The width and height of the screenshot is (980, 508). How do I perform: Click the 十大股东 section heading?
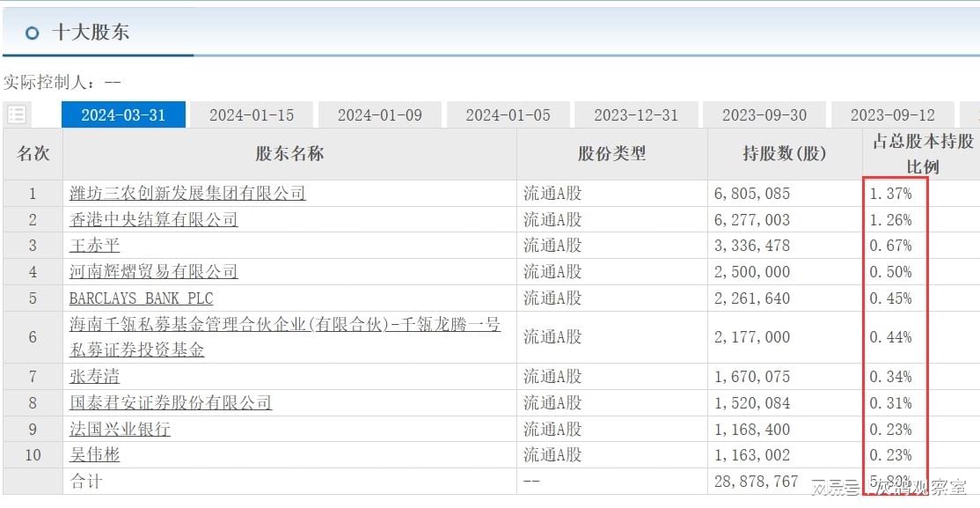[x=91, y=33]
